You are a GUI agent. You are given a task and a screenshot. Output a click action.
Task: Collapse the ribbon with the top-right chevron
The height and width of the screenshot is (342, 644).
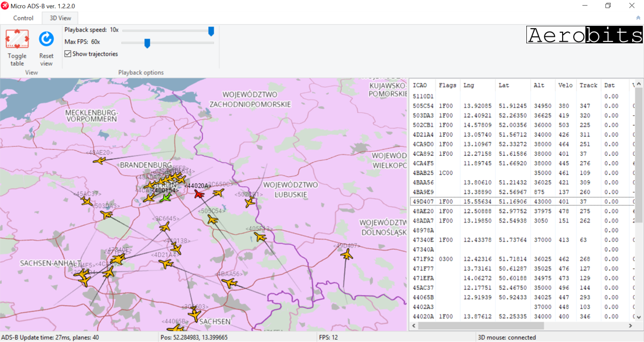(638, 18)
